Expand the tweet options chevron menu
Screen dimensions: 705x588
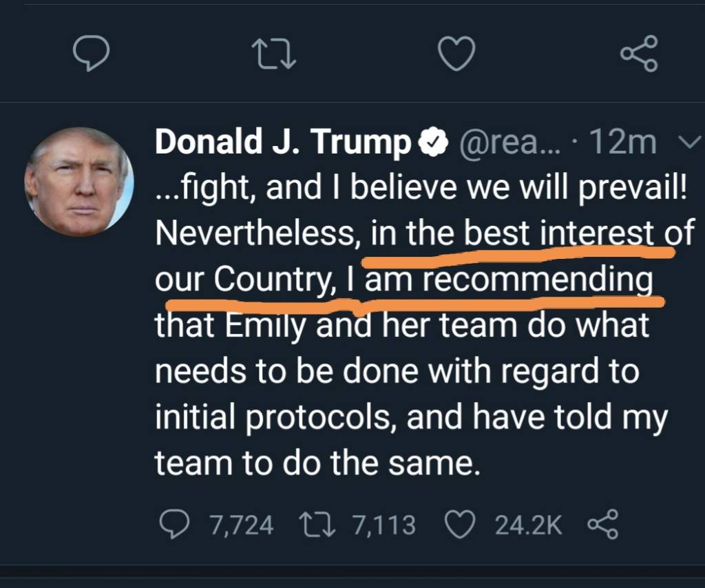(x=688, y=144)
